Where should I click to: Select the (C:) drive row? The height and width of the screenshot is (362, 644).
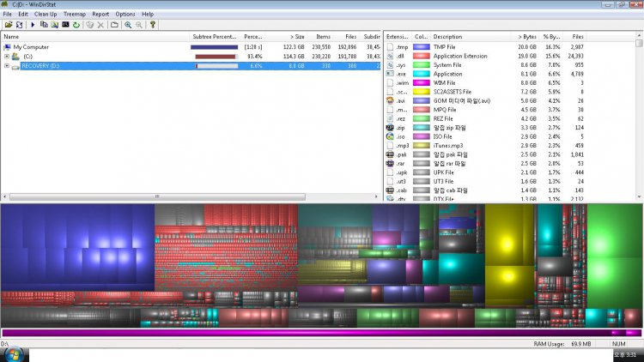(x=191, y=57)
